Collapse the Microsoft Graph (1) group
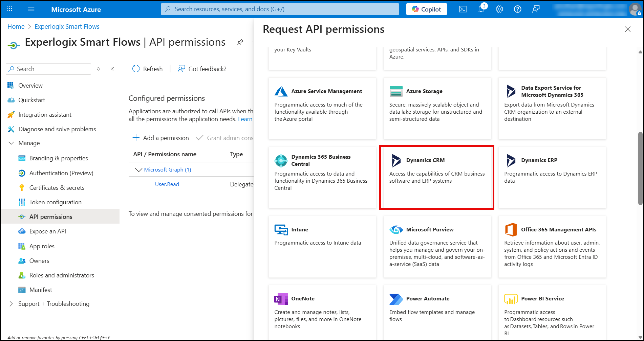Viewport: 644px width, 341px height. click(138, 170)
